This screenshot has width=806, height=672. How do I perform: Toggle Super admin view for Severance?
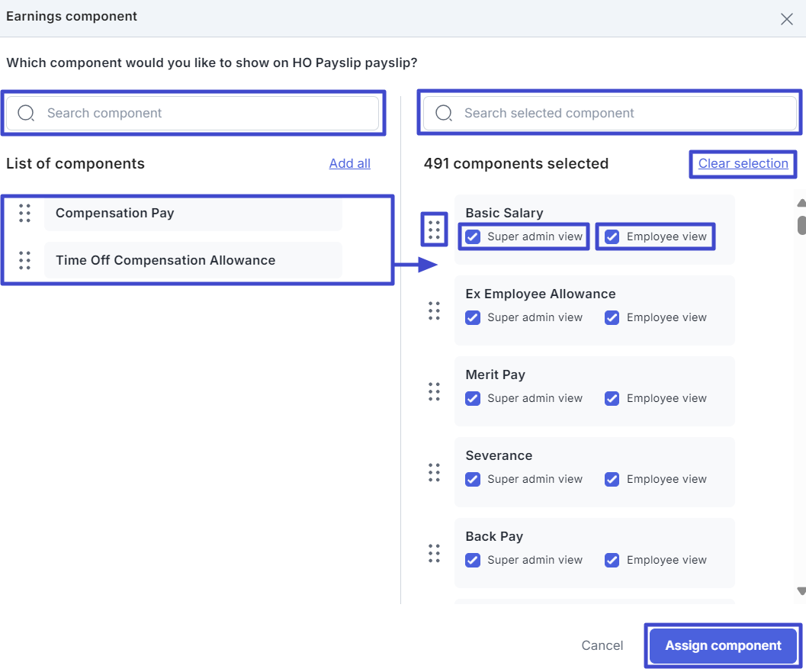tap(473, 479)
